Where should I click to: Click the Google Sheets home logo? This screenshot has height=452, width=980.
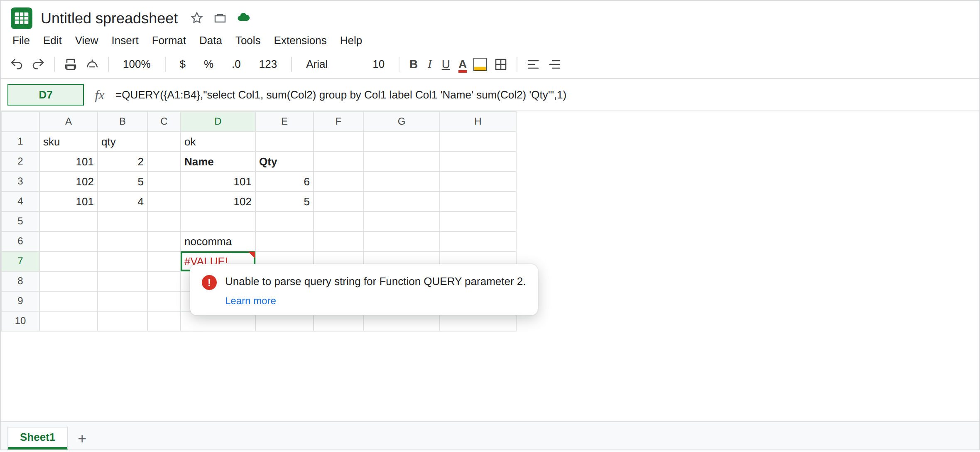pyautogui.click(x=22, y=18)
